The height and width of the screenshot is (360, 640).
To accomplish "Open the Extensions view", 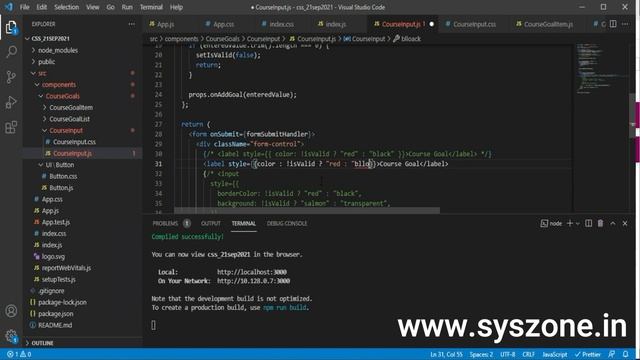I will pyautogui.click(x=11, y=127).
